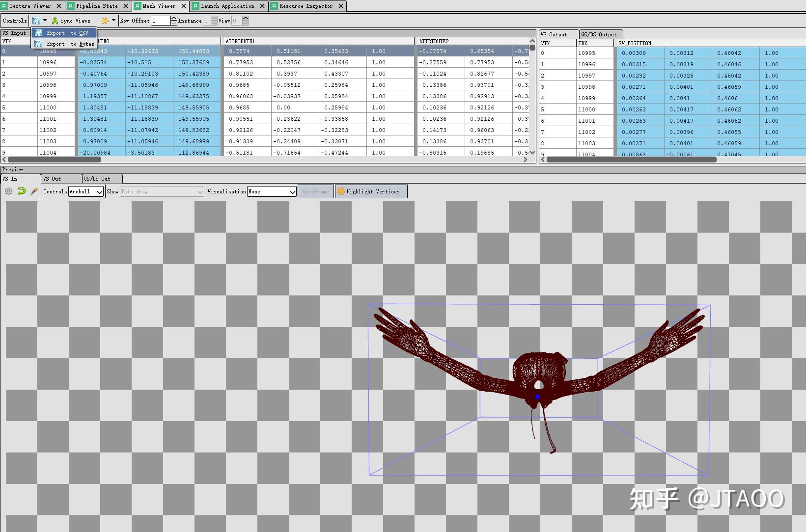
Task: Choose Export to Bytes
Action: [64, 44]
